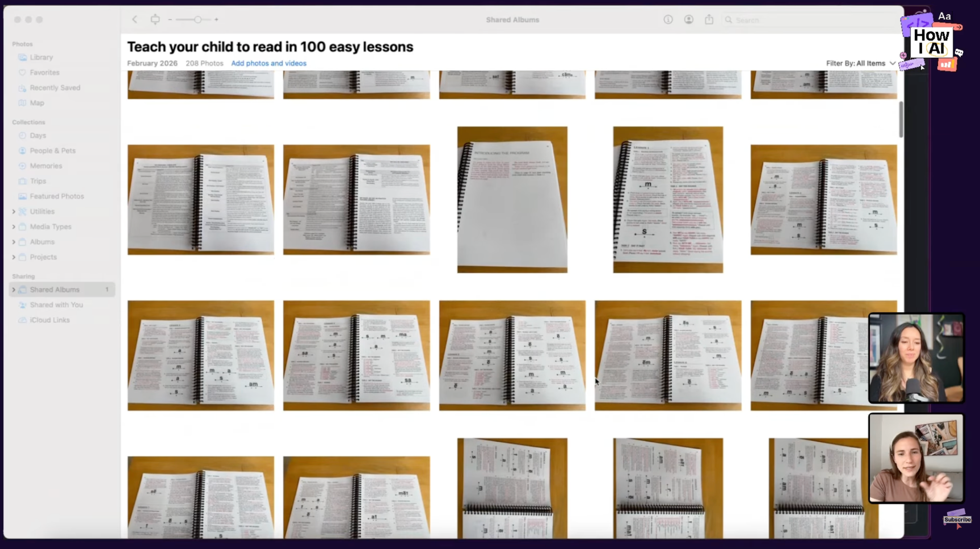
Task: Select Shared with You in sidebar
Action: coord(56,305)
